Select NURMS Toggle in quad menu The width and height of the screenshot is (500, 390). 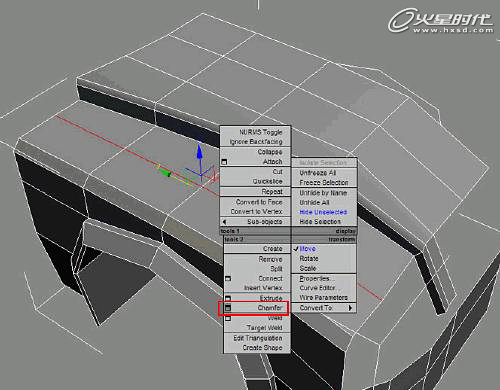(261, 132)
